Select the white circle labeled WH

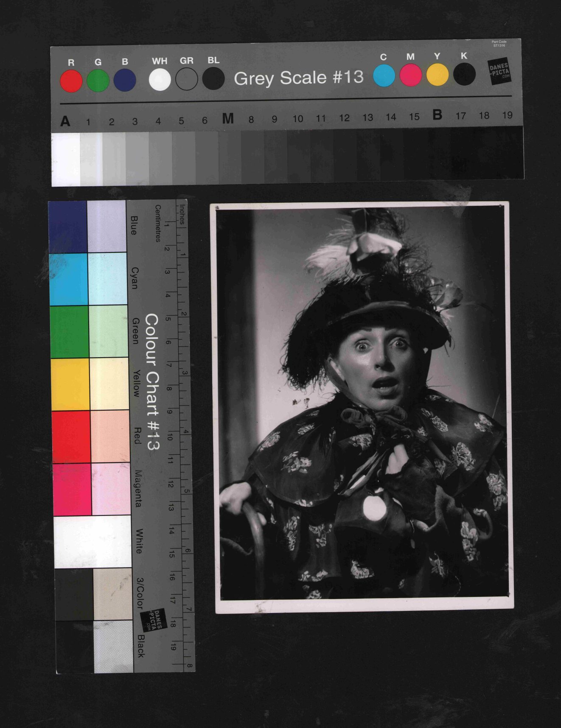click(160, 80)
